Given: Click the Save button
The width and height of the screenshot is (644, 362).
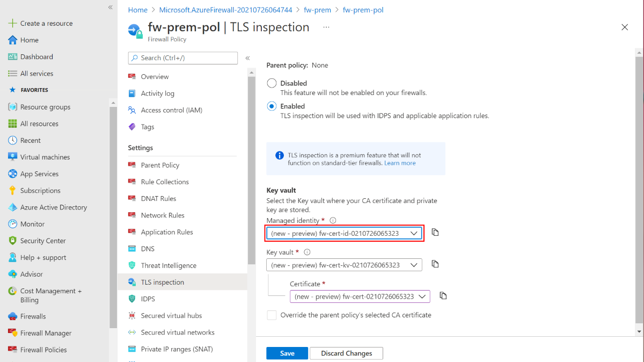Looking at the screenshot, I should [x=287, y=353].
